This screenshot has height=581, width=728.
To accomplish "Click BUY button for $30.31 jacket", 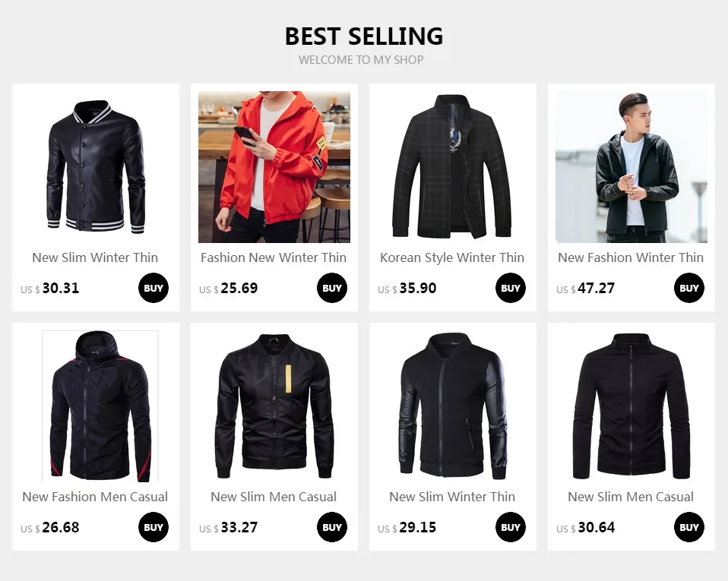I will click(154, 288).
